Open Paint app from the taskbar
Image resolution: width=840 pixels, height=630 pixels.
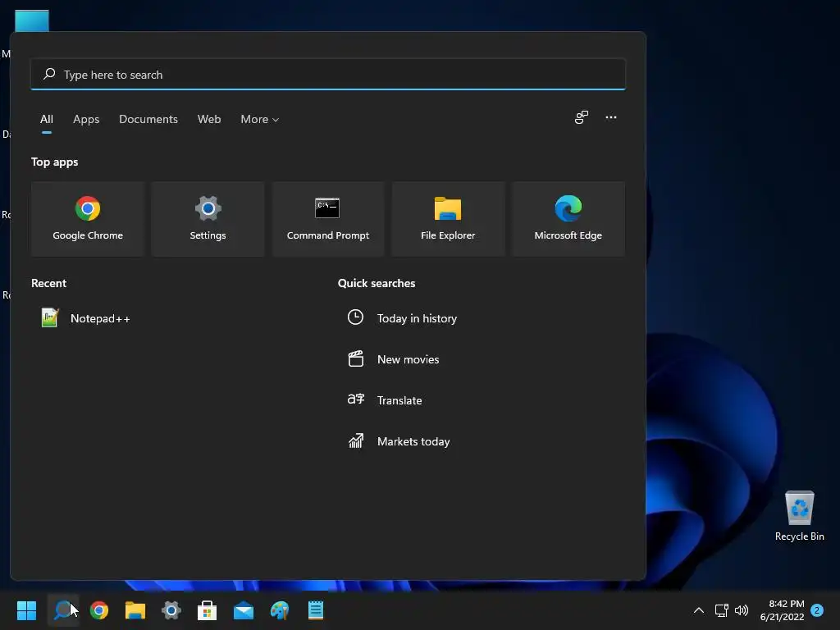coord(280,610)
